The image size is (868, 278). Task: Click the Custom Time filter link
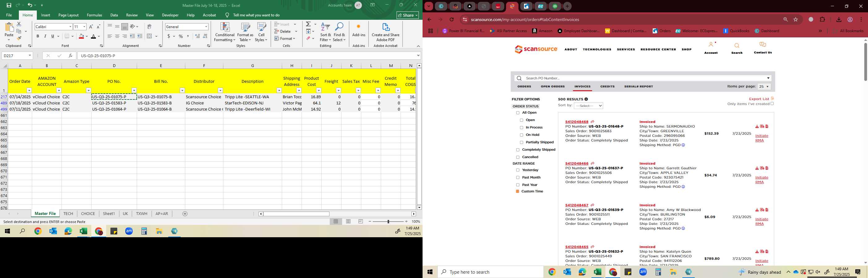[x=532, y=192]
